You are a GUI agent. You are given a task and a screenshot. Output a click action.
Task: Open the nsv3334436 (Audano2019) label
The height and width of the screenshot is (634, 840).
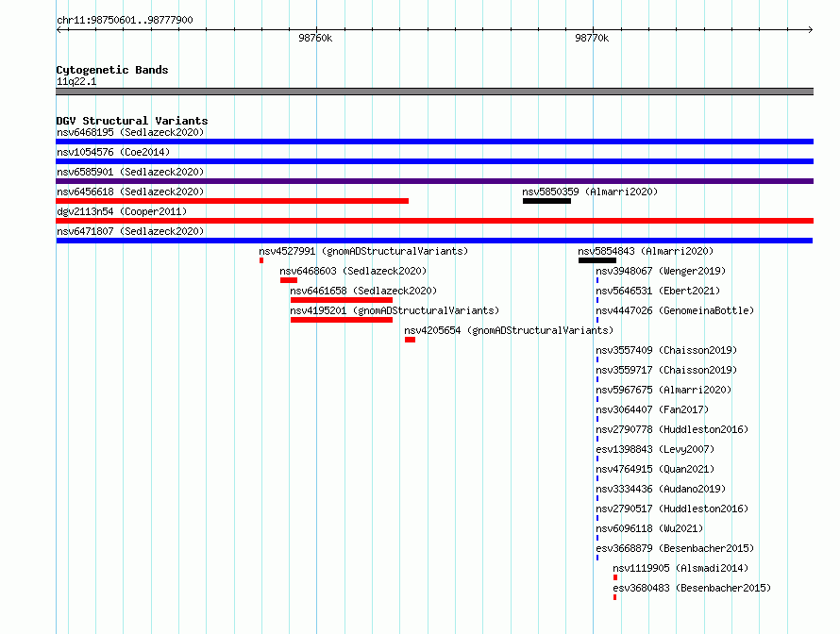[661, 489]
